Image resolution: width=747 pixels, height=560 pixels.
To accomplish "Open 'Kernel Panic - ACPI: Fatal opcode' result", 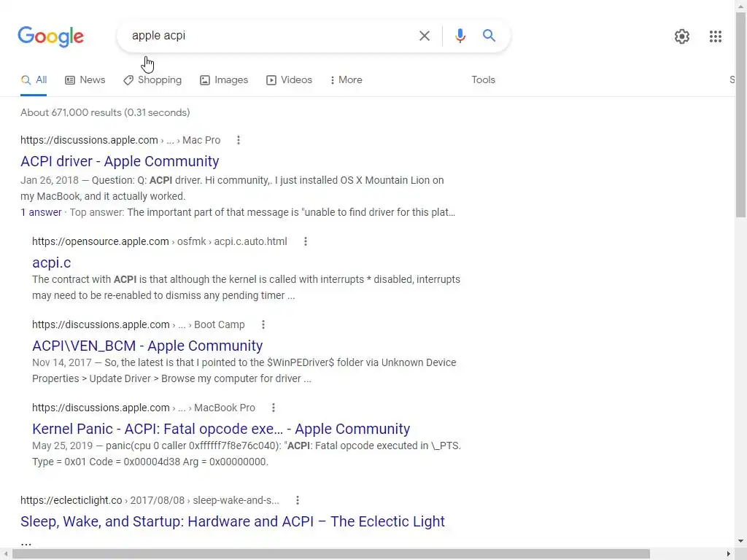I will tap(221, 429).
